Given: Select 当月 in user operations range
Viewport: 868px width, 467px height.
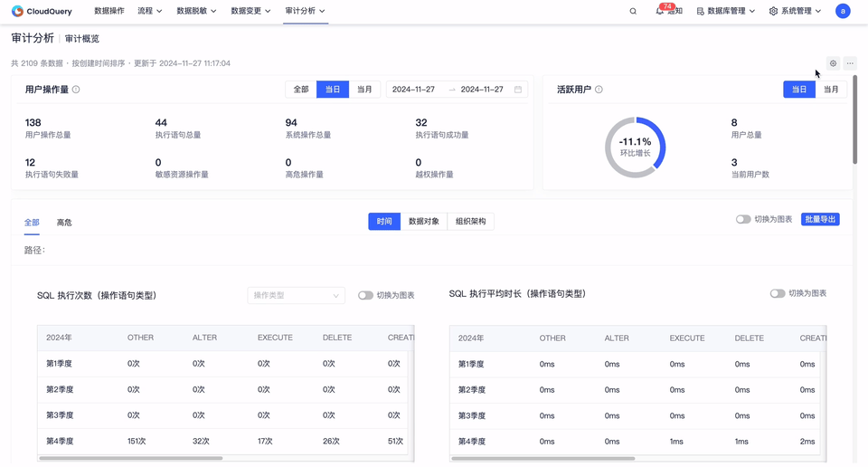Looking at the screenshot, I should click(x=364, y=90).
